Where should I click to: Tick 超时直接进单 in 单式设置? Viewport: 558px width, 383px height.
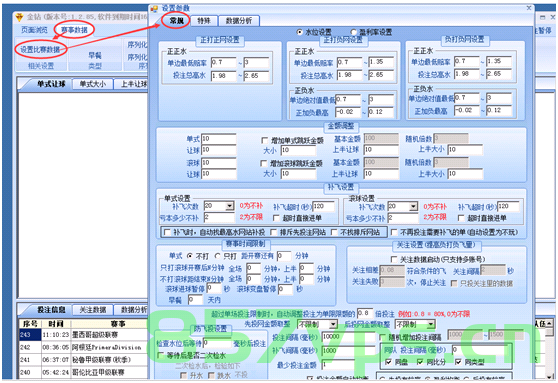point(277,218)
